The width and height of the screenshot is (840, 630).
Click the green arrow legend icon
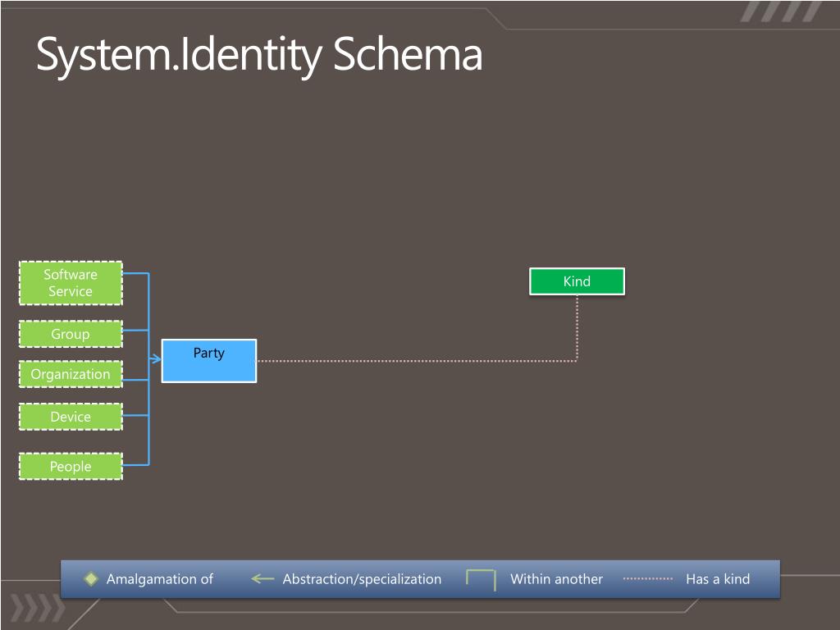click(262, 578)
